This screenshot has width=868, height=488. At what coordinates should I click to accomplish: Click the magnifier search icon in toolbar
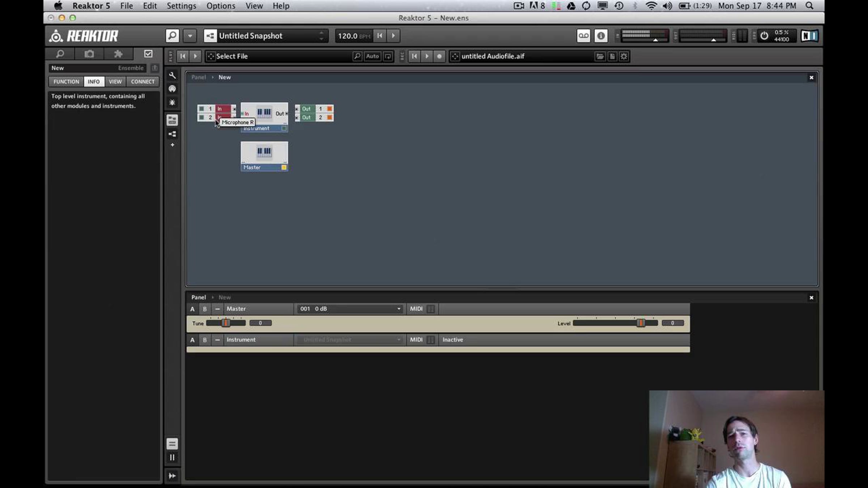click(172, 36)
